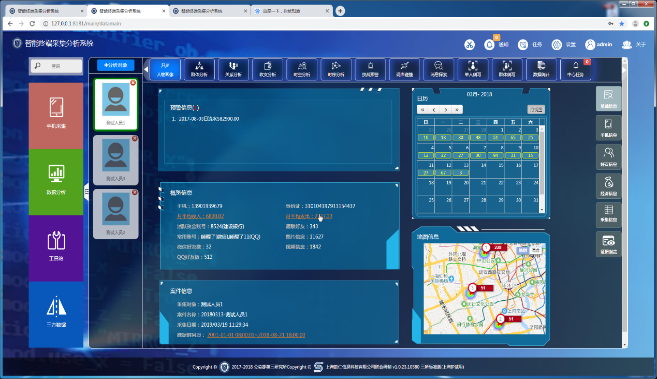
Task: Click the yellow count badge under day 13
Action: pyautogui.click(x=460, y=173)
